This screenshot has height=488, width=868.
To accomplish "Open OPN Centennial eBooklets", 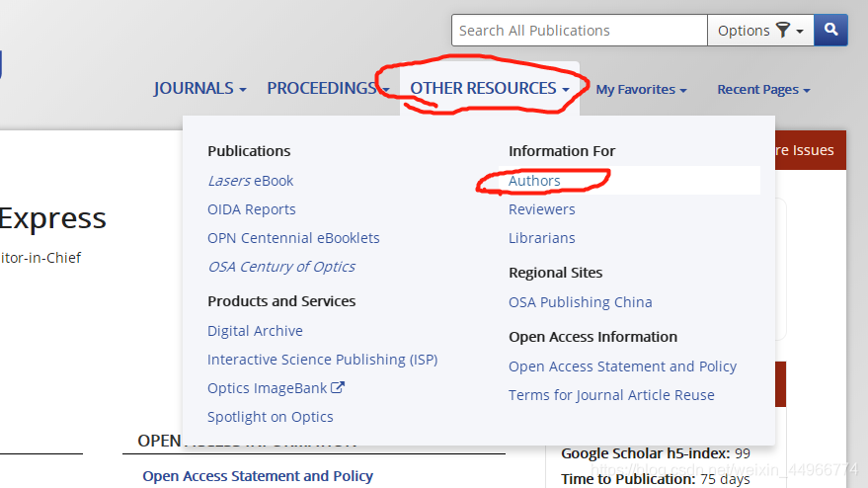I will tap(293, 238).
